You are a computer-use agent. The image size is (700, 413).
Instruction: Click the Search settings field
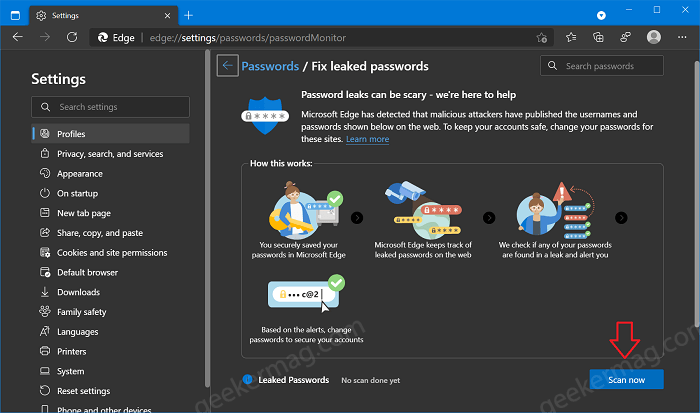tap(110, 107)
